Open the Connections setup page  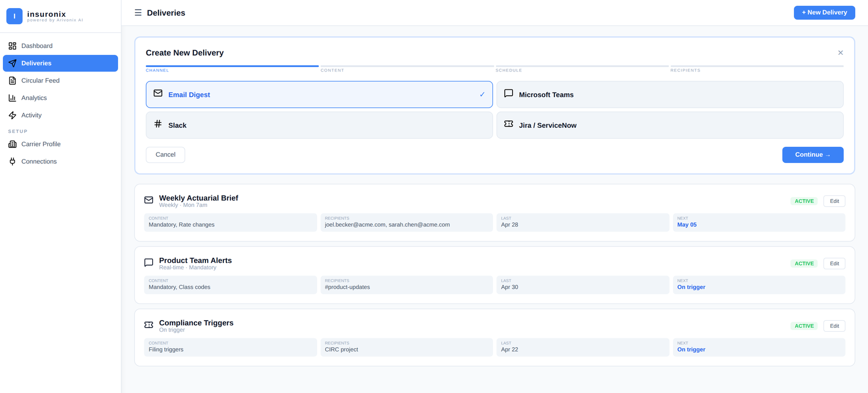click(60, 161)
